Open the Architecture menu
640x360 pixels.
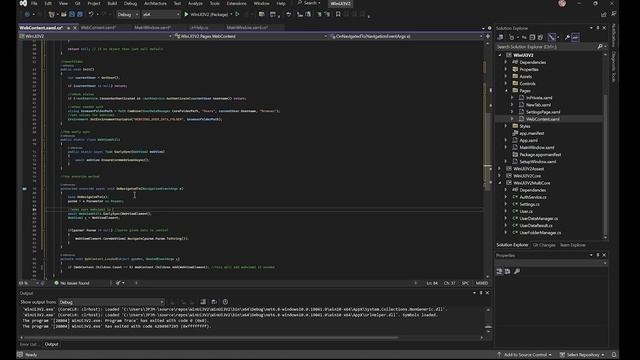coord(155,4)
